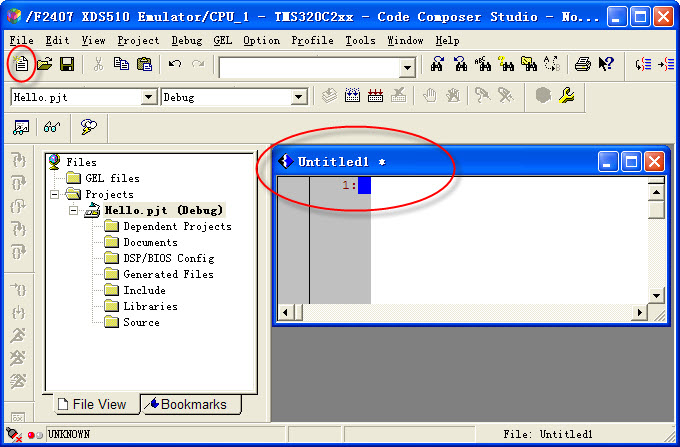680x447 pixels.
Task: Click the Open file folder icon
Action: point(44,64)
